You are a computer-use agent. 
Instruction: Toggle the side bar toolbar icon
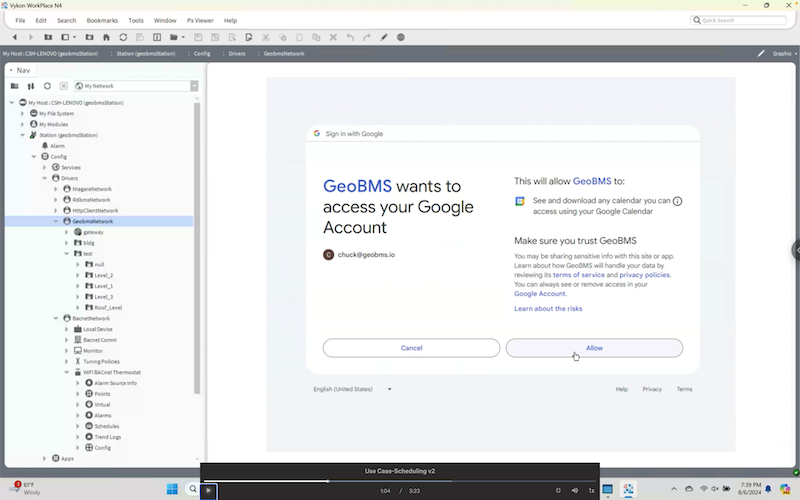(x=65, y=37)
